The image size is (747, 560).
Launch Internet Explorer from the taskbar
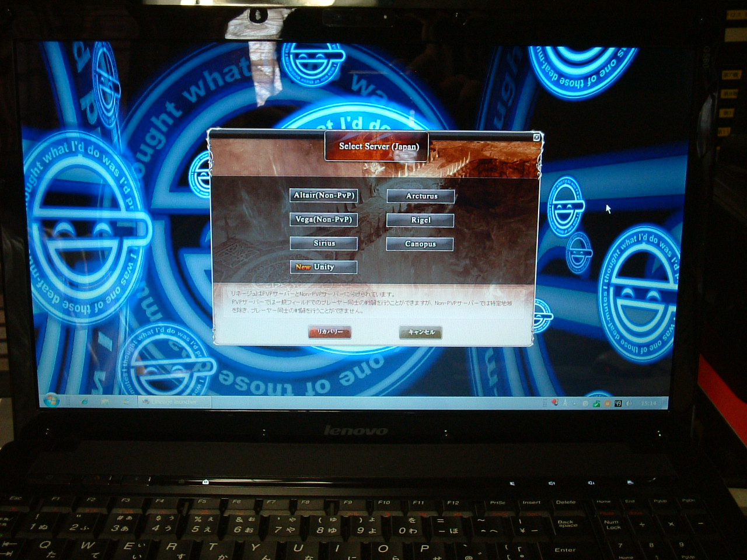pos(85,402)
